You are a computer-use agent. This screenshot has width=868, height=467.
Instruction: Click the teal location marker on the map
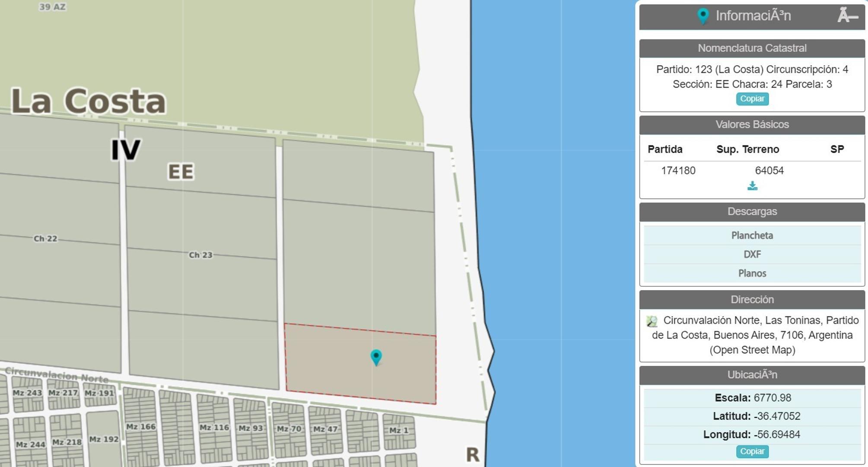(376, 357)
